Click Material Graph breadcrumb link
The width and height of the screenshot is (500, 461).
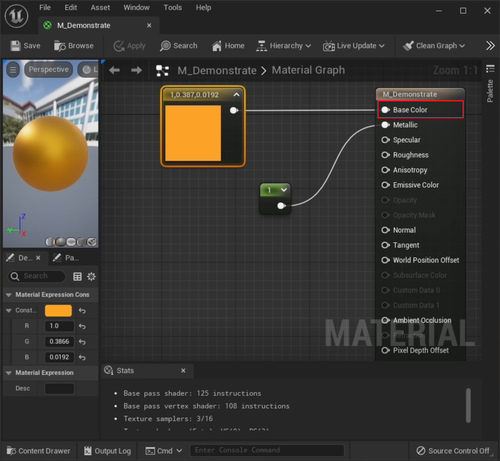coord(308,70)
